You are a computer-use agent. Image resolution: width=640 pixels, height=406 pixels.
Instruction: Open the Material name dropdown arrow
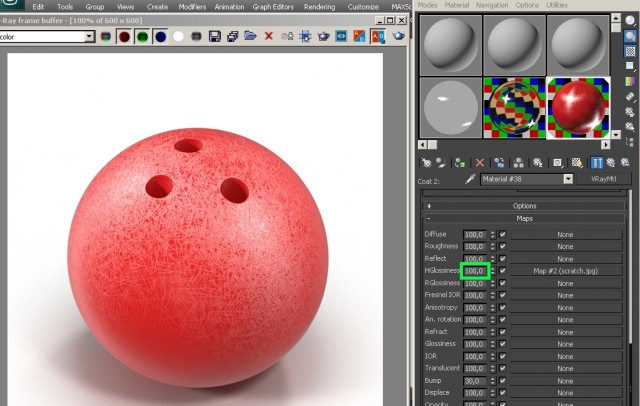pos(568,179)
